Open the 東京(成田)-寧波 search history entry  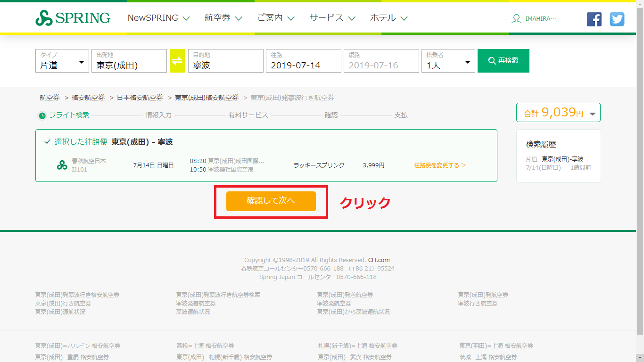[x=562, y=159]
